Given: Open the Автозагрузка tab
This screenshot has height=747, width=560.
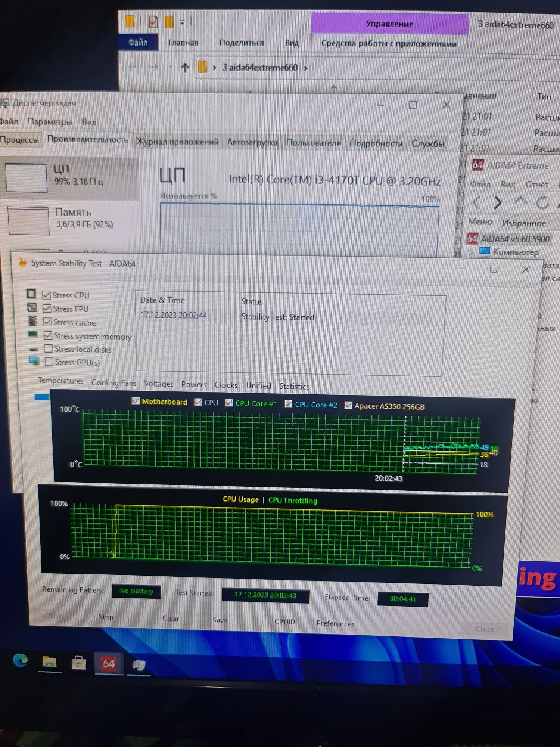Looking at the screenshot, I should (252, 143).
